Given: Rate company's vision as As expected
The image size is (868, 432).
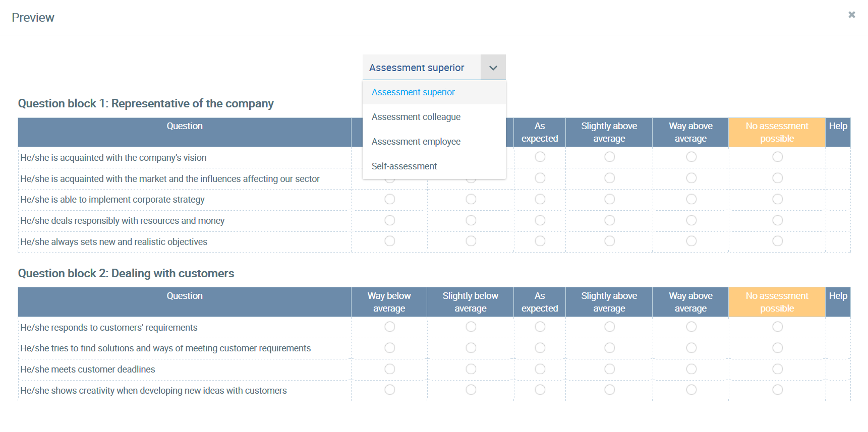Looking at the screenshot, I should pos(540,157).
